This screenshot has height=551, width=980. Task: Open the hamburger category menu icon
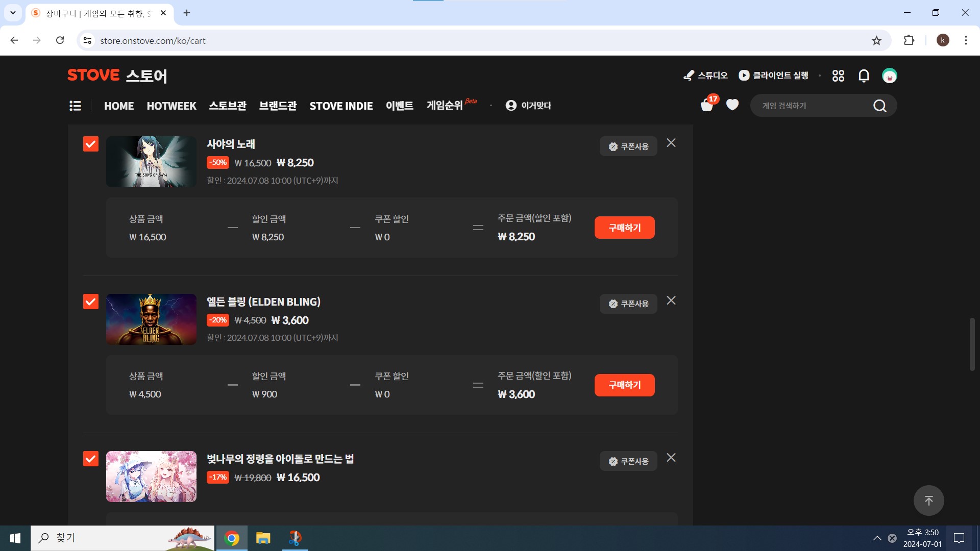coord(75,106)
